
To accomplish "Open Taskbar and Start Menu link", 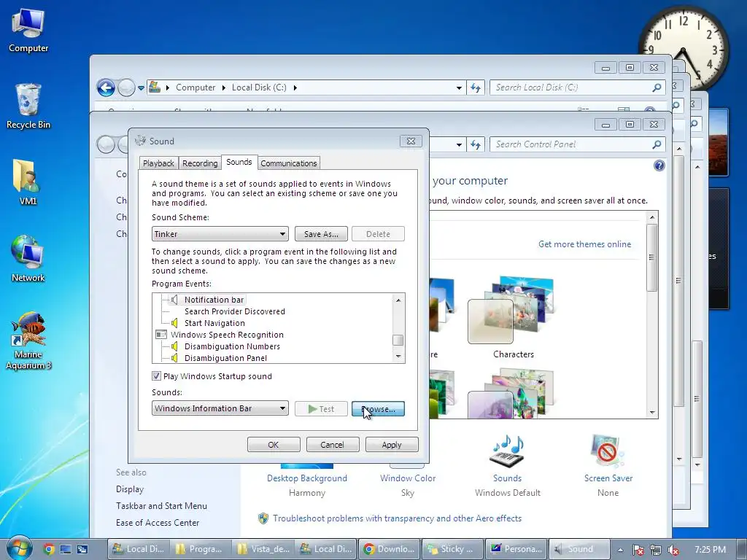I will point(161,506).
